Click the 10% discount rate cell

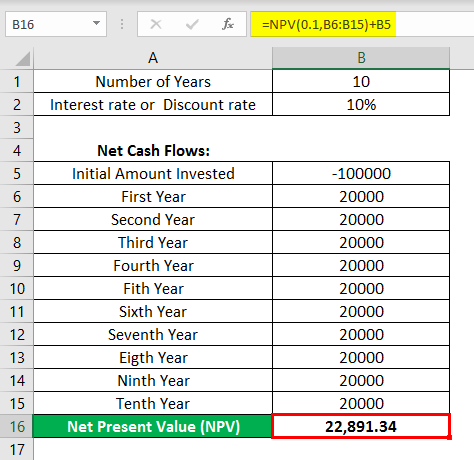[361, 104]
